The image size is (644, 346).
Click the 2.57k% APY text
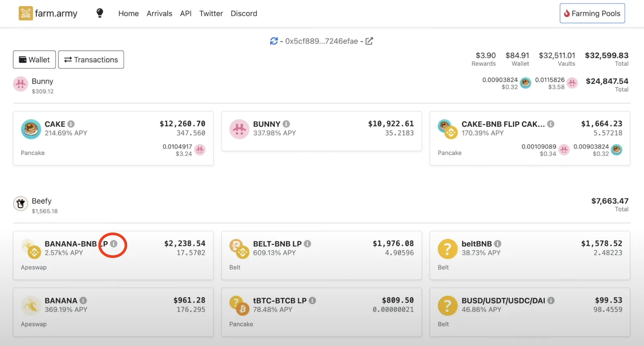point(64,253)
